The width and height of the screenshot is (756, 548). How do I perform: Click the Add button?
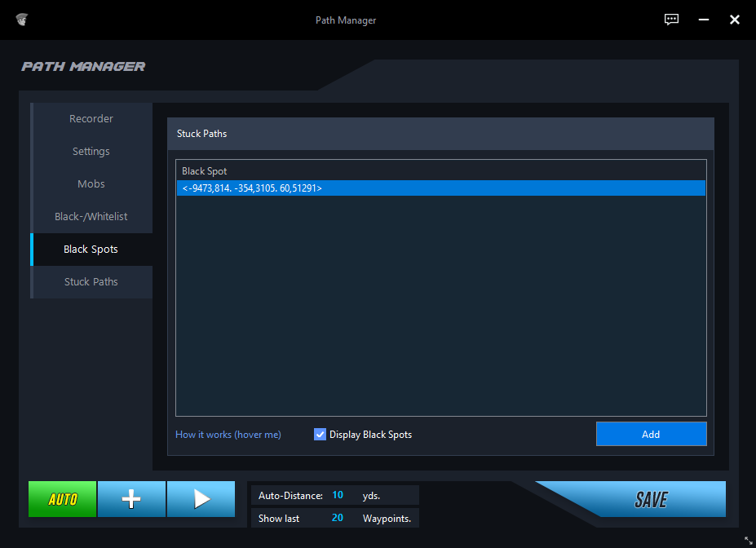tap(651, 434)
